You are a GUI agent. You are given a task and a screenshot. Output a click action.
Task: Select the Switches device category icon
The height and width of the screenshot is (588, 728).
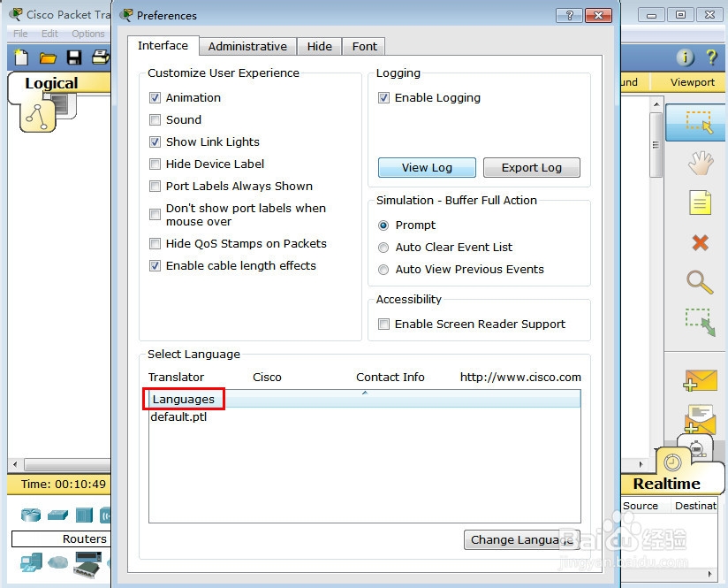[x=57, y=515]
